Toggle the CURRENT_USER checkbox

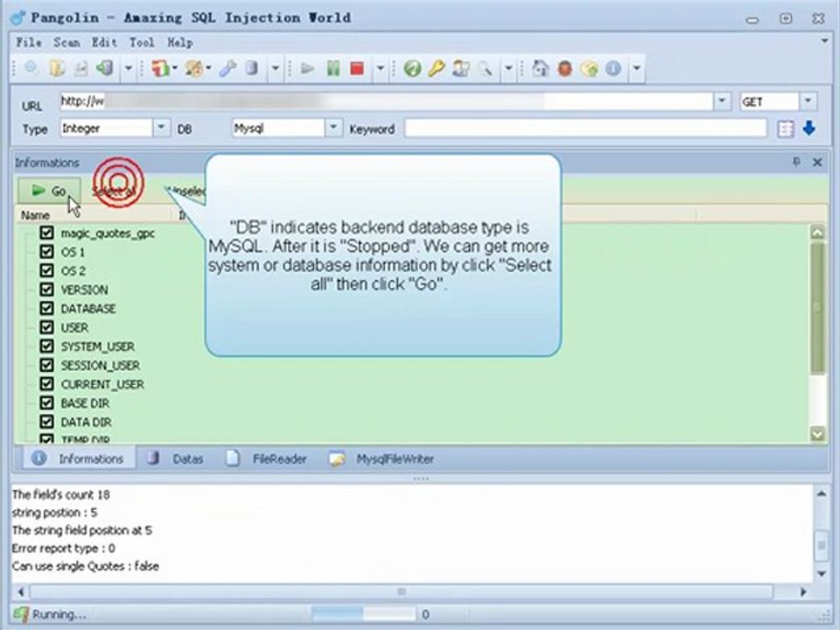(x=46, y=383)
